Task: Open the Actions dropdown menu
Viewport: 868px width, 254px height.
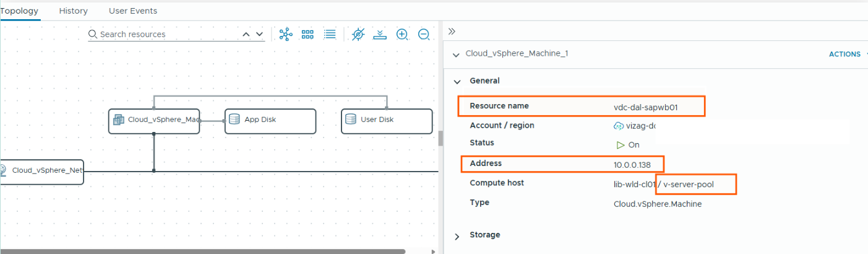Action: coord(845,55)
